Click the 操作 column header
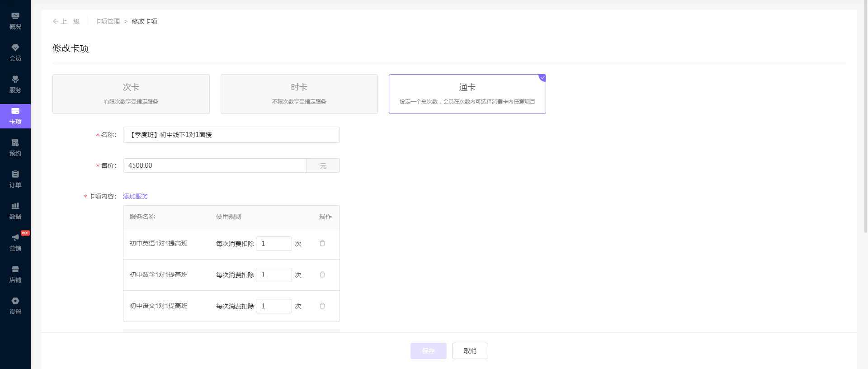Screen dimensions: 868x369 (325, 217)
